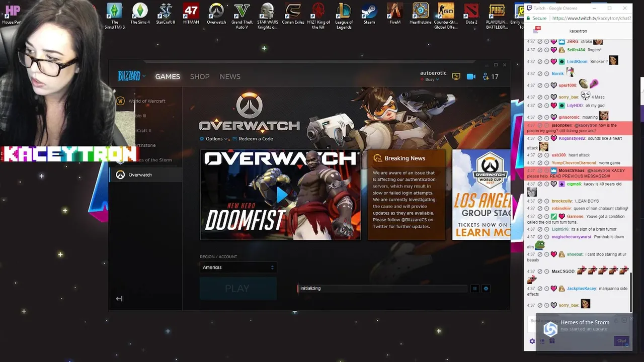This screenshot has width=644, height=362.
Task: Select Overwatch in the games sidebar
Action: coord(145,175)
